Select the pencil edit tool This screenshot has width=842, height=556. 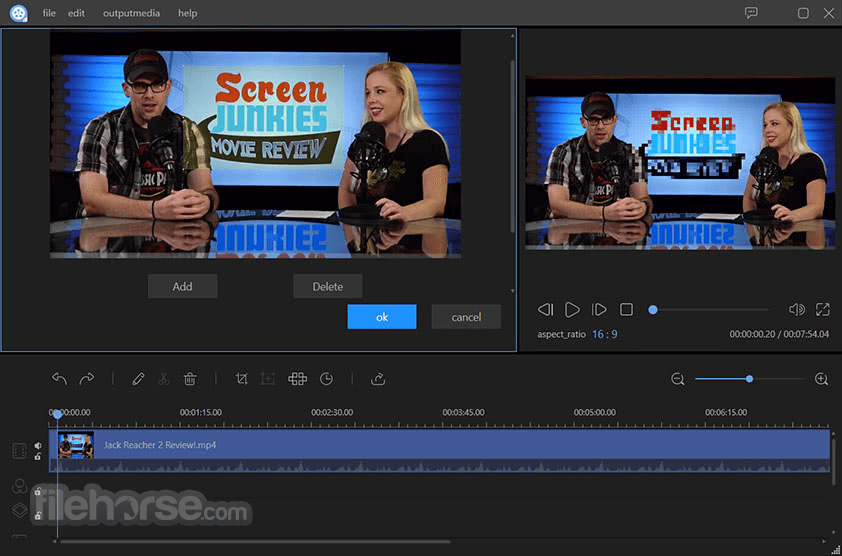tap(138, 379)
